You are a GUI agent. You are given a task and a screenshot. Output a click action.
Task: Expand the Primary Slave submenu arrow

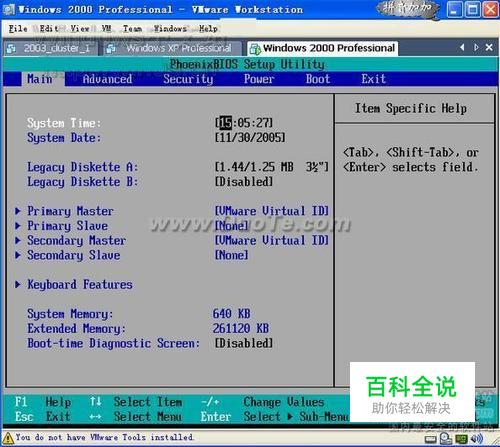(x=18, y=226)
